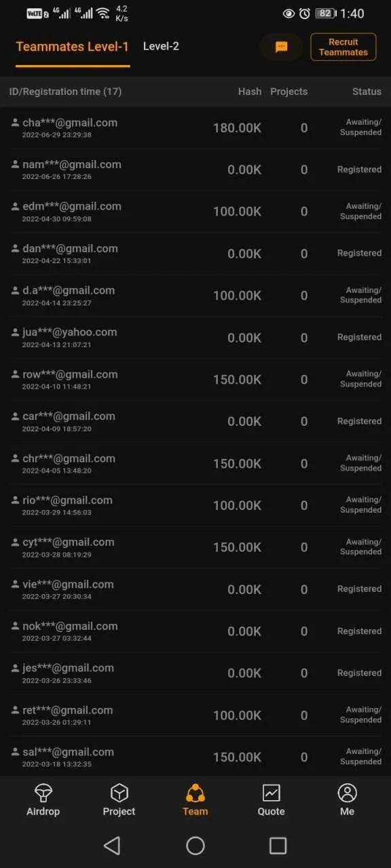Select the Team icon in bottom bar

pos(195,793)
